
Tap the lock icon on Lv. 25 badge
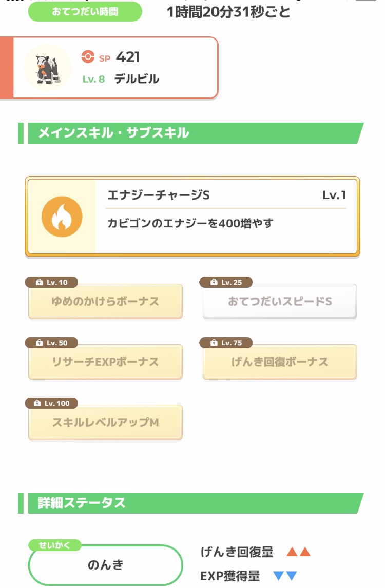pos(214,282)
